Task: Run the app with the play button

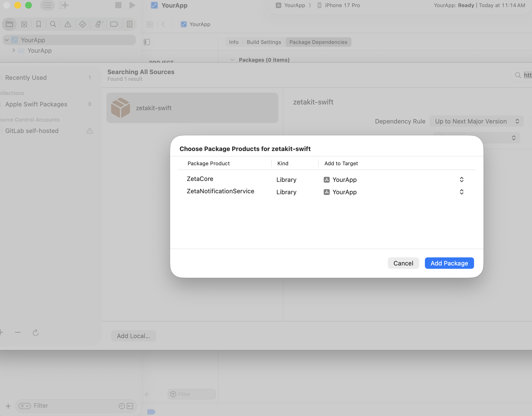Action: [132, 5]
